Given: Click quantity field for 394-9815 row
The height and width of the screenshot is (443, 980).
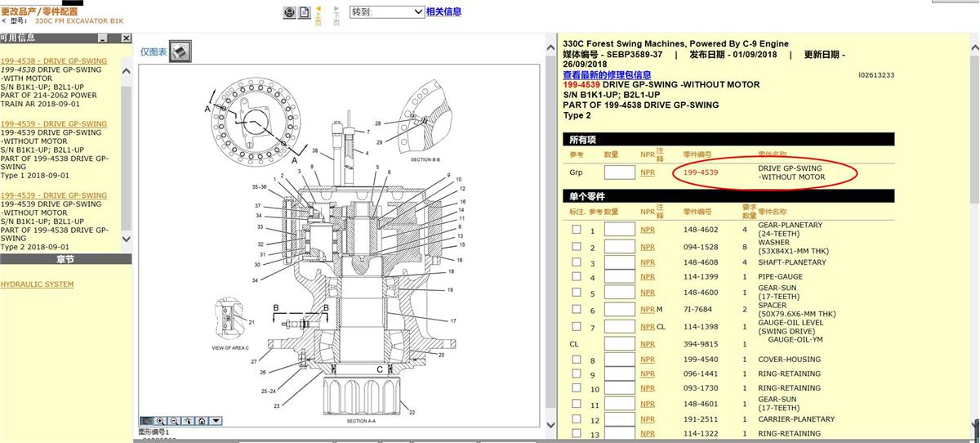Looking at the screenshot, I should (619, 344).
